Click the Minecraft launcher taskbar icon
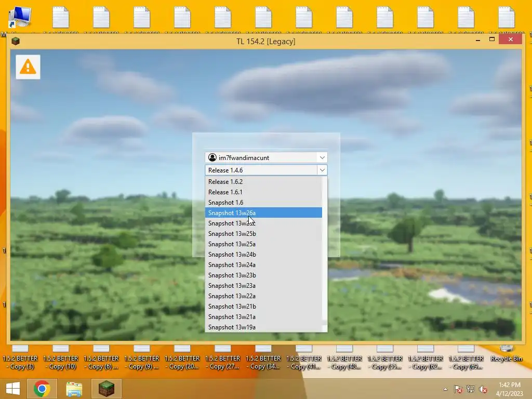 tap(106, 389)
